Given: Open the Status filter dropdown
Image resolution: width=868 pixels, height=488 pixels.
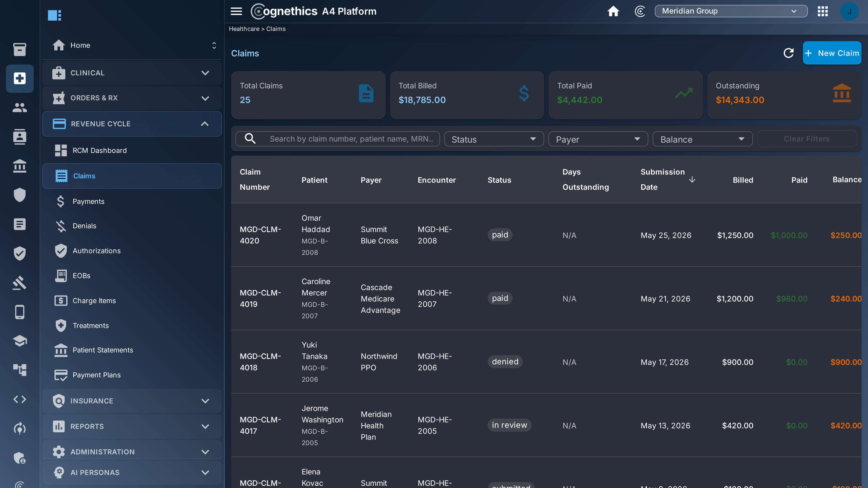Looking at the screenshot, I should [494, 139].
